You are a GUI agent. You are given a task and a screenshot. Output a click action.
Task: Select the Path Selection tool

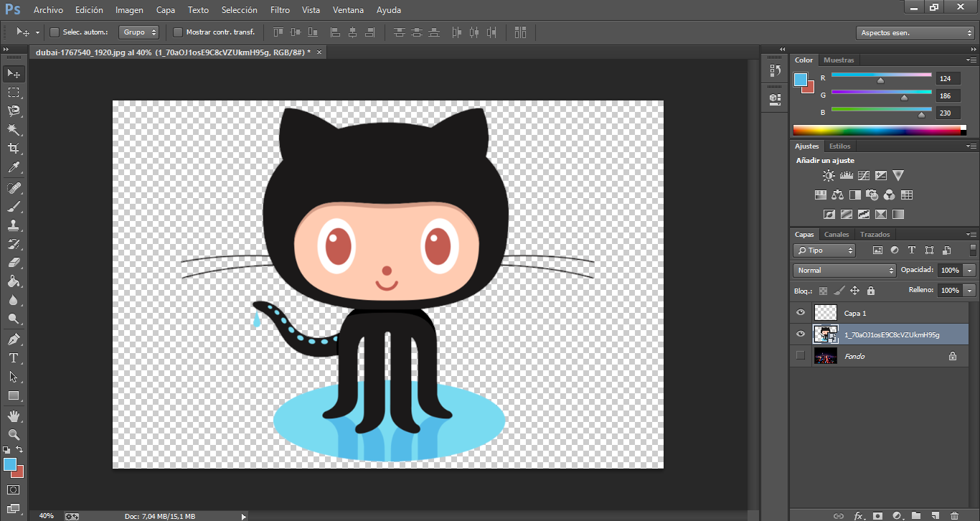14,376
